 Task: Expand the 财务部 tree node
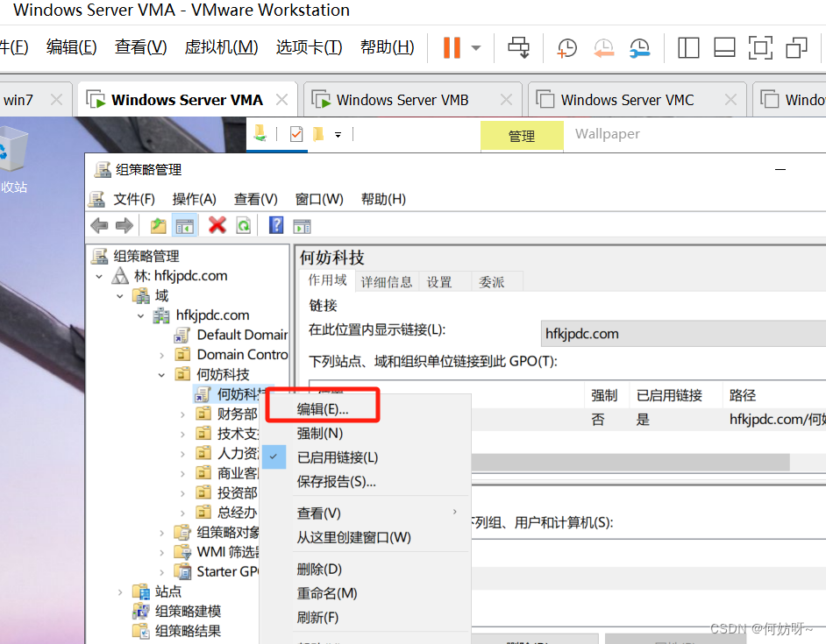[x=183, y=414]
